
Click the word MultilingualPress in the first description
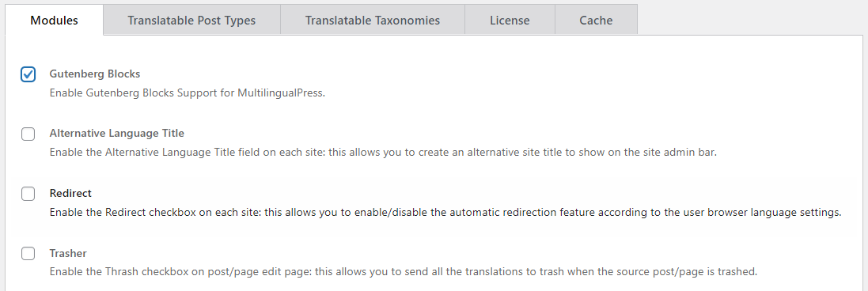[x=280, y=93]
